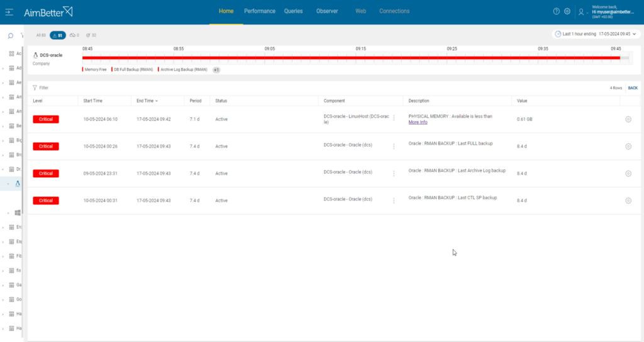Viewport: 644px width, 342px height.
Task: Show the All 83 hosts filter
Action: (41, 35)
